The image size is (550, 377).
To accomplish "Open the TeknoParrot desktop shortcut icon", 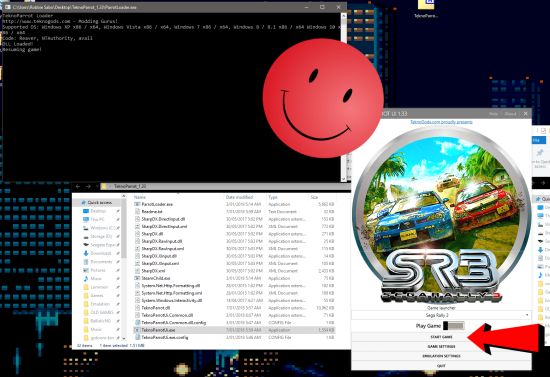I will 426,8.
